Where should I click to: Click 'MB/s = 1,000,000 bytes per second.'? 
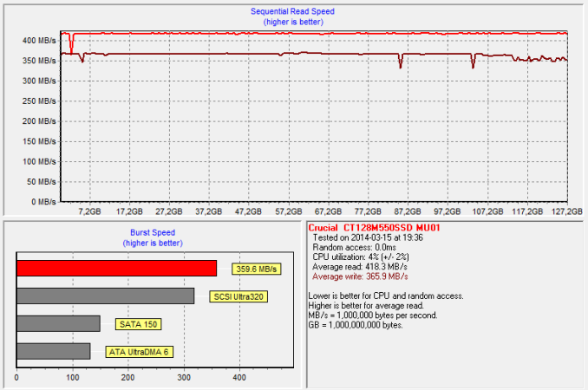[x=373, y=315]
